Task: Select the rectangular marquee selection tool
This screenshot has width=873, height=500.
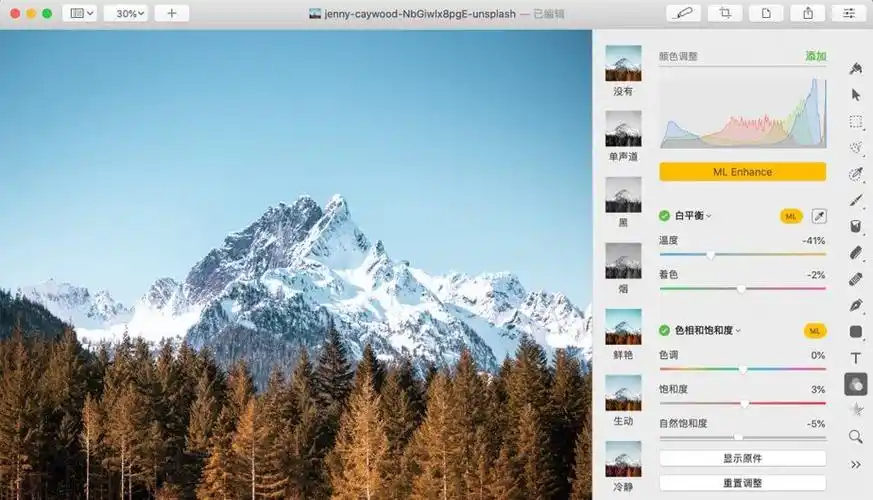Action: click(856, 121)
